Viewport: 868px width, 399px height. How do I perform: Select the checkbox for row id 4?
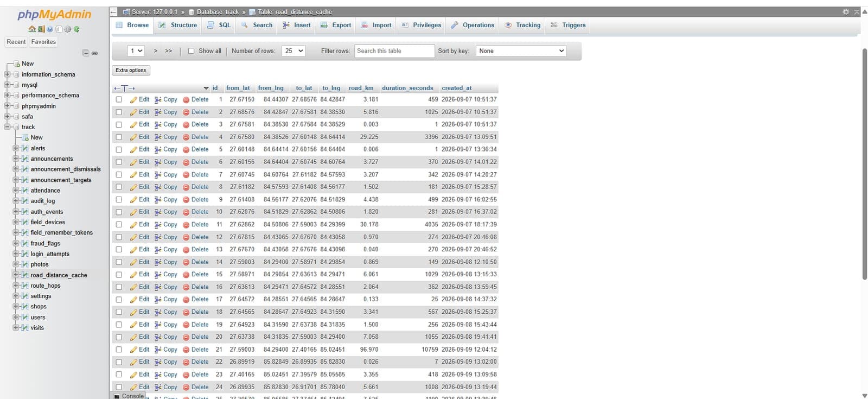[x=119, y=137]
